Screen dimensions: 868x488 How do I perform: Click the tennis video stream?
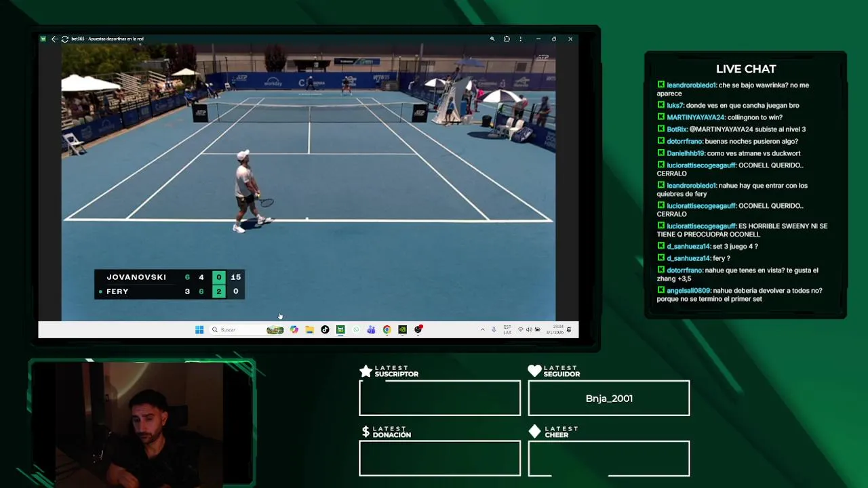[309, 182]
